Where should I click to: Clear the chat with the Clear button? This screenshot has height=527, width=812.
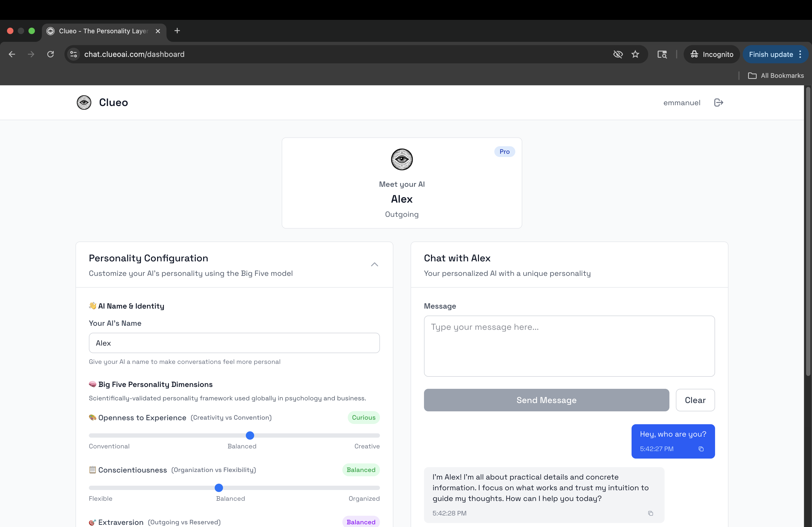[x=695, y=400]
